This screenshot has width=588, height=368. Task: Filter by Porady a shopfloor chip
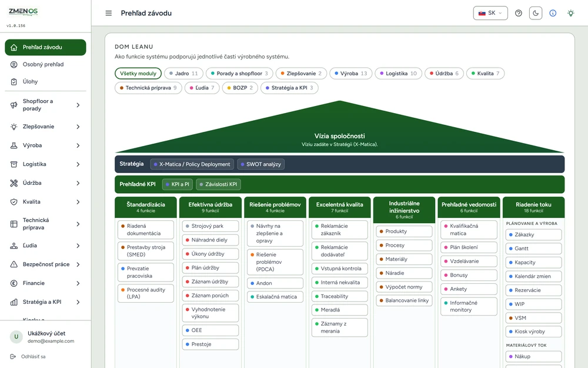[x=239, y=73]
